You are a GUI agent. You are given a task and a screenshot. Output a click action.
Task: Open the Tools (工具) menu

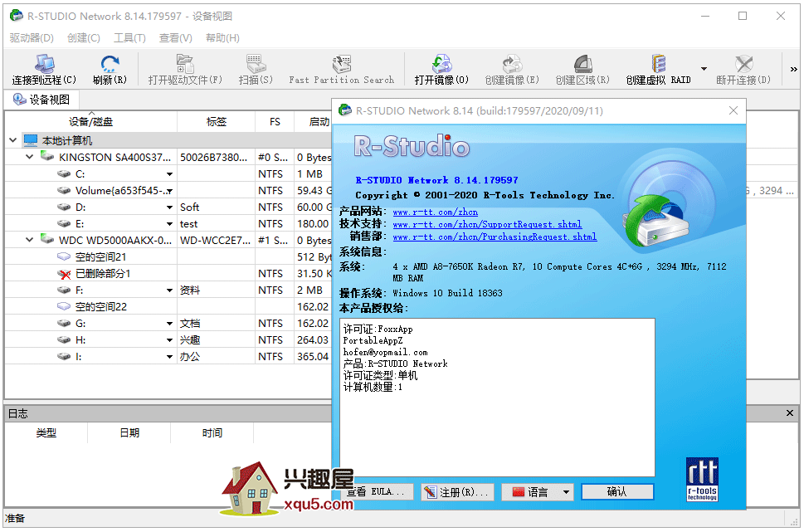(129, 38)
